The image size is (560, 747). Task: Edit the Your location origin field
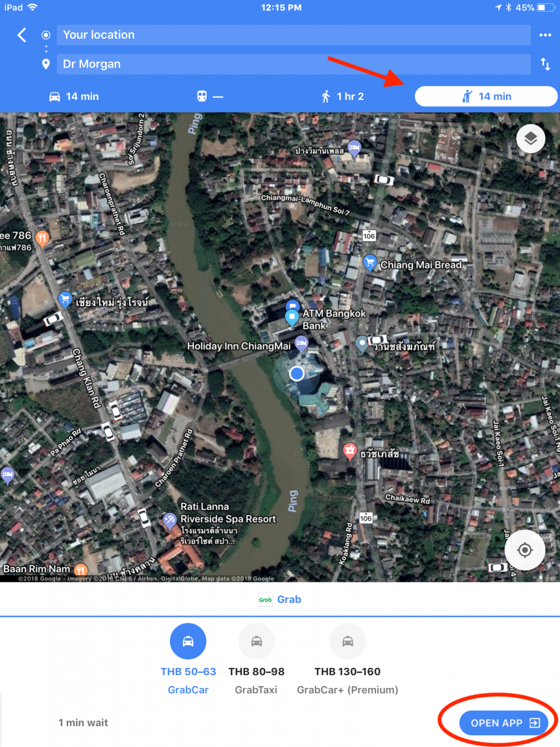pos(294,35)
